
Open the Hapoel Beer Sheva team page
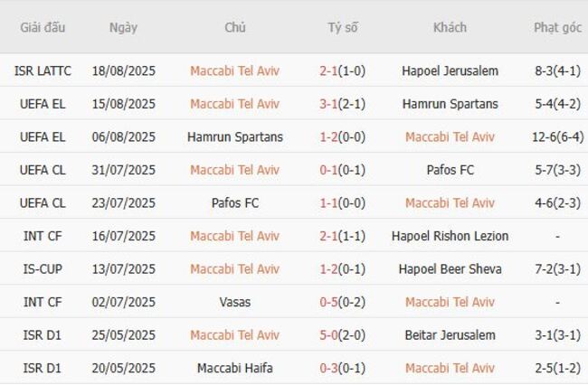[x=450, y=269]
